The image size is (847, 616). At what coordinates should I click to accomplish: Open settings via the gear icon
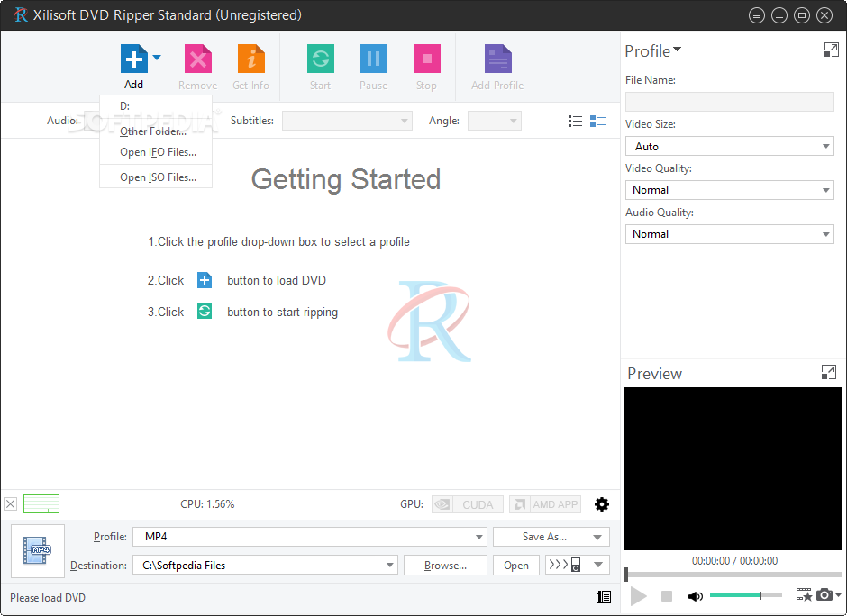(601, 504)
